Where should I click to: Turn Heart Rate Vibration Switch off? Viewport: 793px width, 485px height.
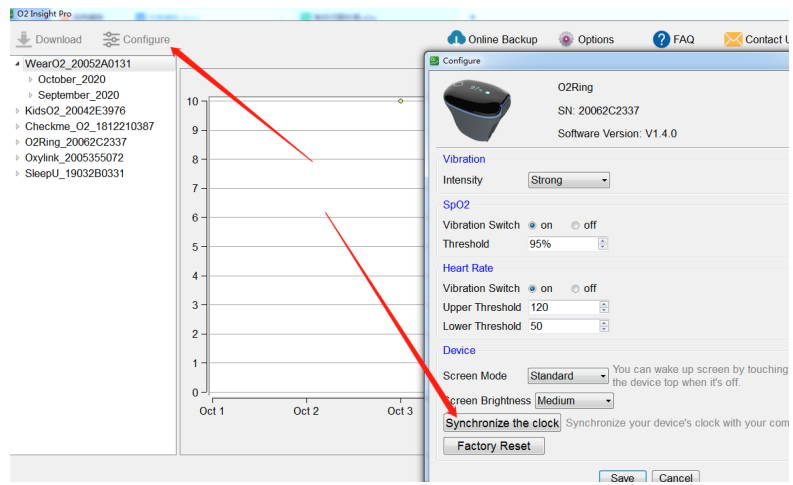click(575, 289)
